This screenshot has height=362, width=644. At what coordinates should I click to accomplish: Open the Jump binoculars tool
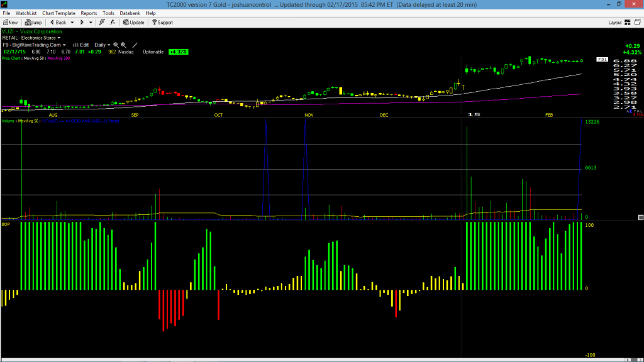pos(33,22)
